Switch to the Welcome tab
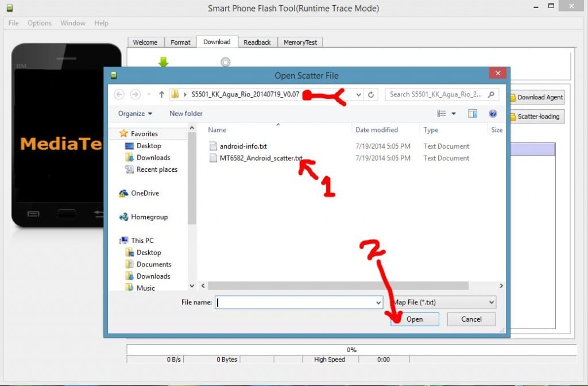The width and height of the screenshot is (588, 386). tap(145, 43)
